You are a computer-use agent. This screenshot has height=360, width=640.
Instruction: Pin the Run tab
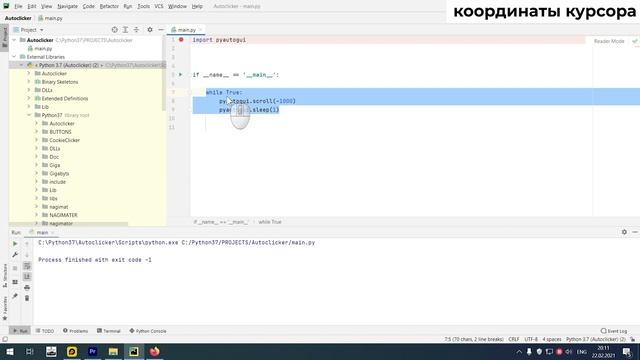(x=15, y=296)
